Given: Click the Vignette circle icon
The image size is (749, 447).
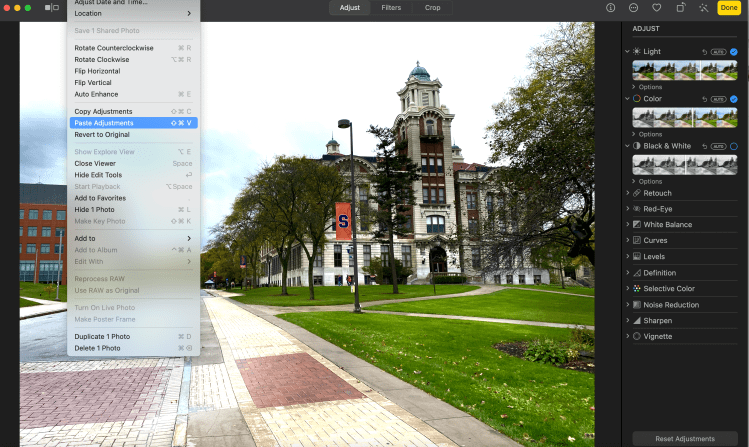Looking at the screenshot, I should coord(637,336).
